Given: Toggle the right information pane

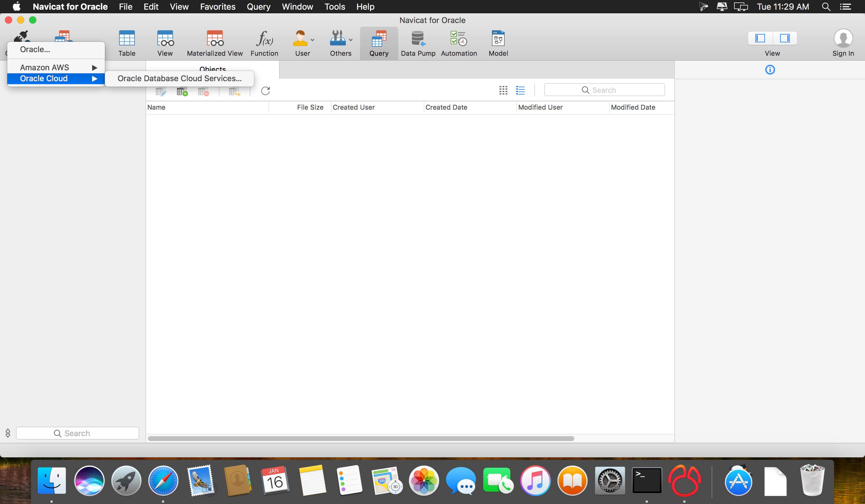Looking at the screenshot, I should (785, 38).
